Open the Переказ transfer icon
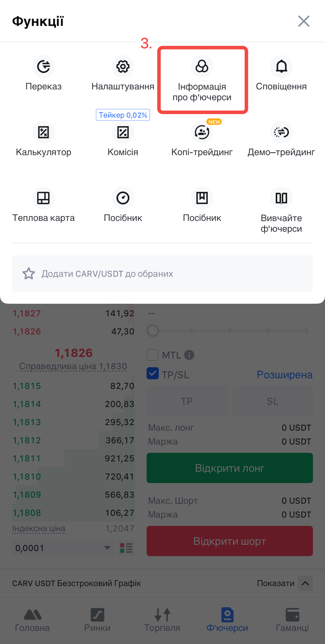 click(43, 67)
